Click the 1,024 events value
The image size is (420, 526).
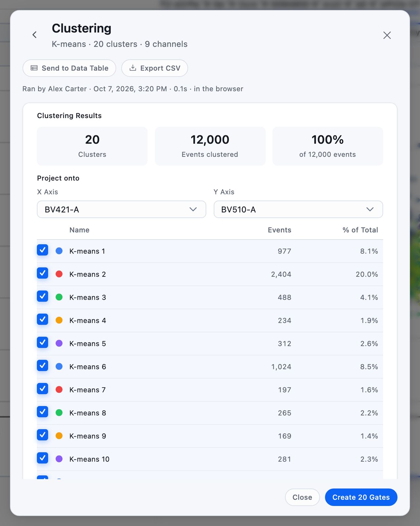[x=281, y=367]
